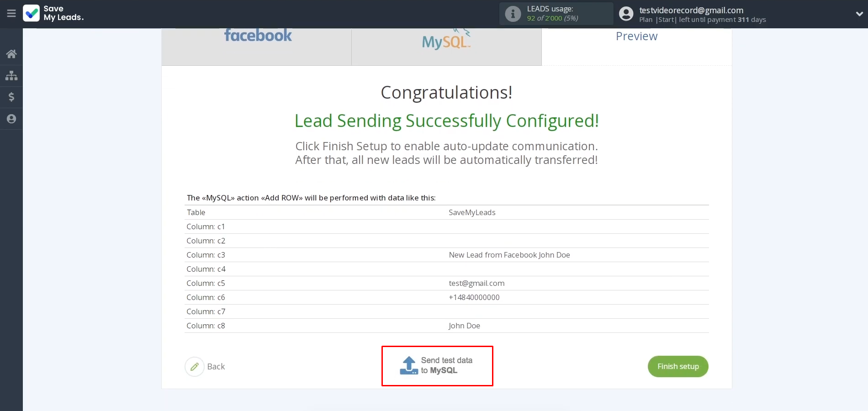Click the LEADS usage 92 of 2'000 text
The image size is (868, 411).
click(552, 18)
